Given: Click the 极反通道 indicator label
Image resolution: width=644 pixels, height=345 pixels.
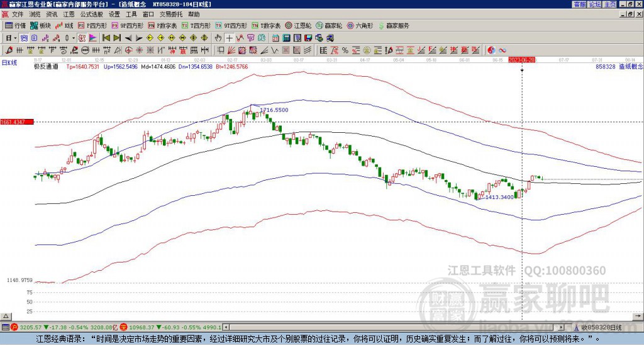Looking at the screenshot, I should coord(46,66).
